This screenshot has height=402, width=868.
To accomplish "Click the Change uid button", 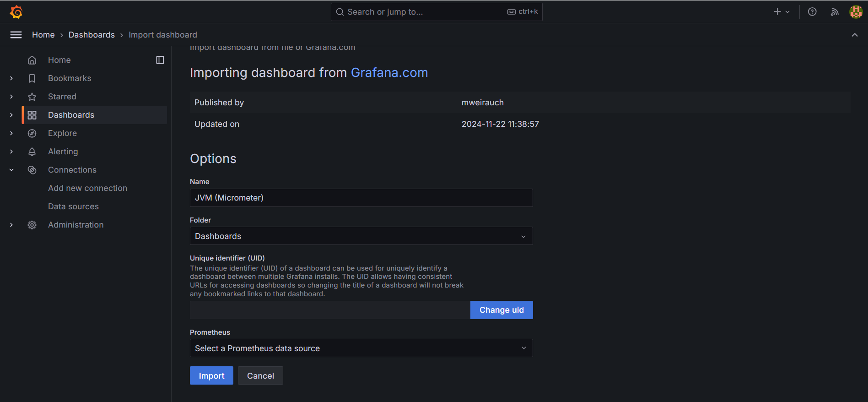I will pos(501,310).
